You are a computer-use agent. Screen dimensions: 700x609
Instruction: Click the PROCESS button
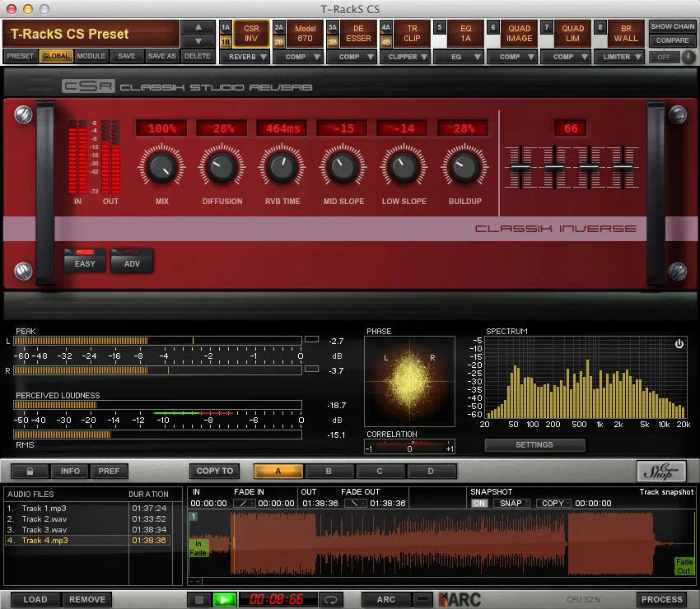(x=661, y=600)
